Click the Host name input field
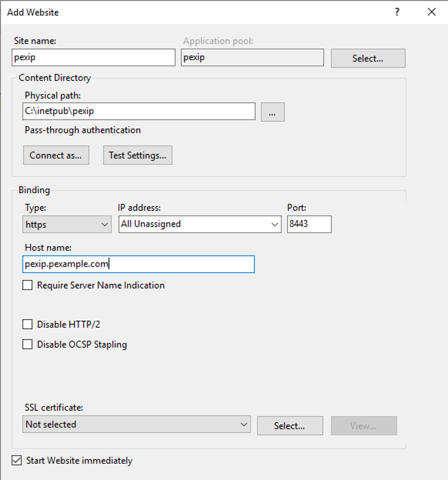The width and height of the screenshot is (448, 480). (x=139, y=264)
